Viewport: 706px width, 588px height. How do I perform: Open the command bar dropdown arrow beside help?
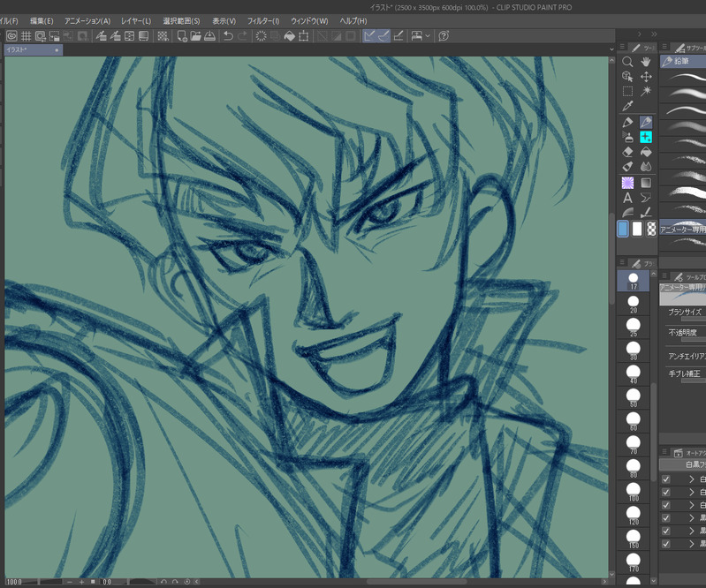428,36
